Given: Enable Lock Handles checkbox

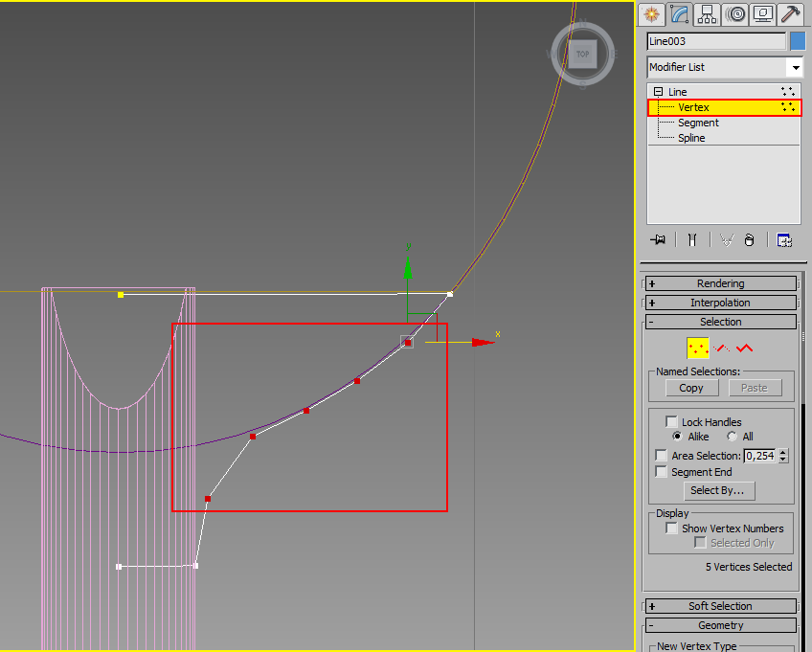Looking at the screenshot, I should coord(671,421).
